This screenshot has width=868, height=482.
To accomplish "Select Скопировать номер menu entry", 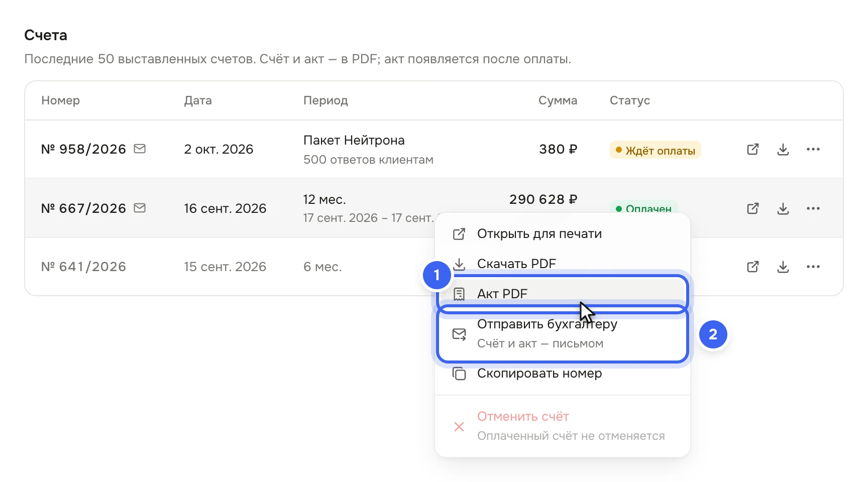I will click(563, 374).
